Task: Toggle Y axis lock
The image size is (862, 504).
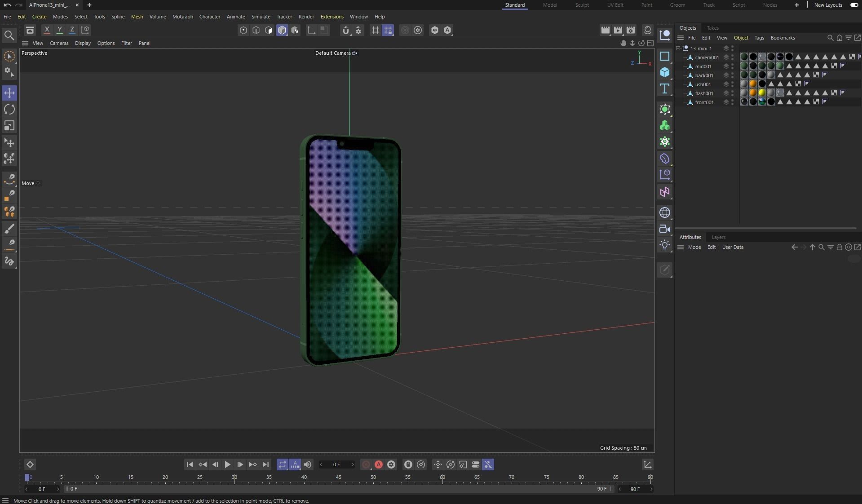Action: [x=59, y=30]
